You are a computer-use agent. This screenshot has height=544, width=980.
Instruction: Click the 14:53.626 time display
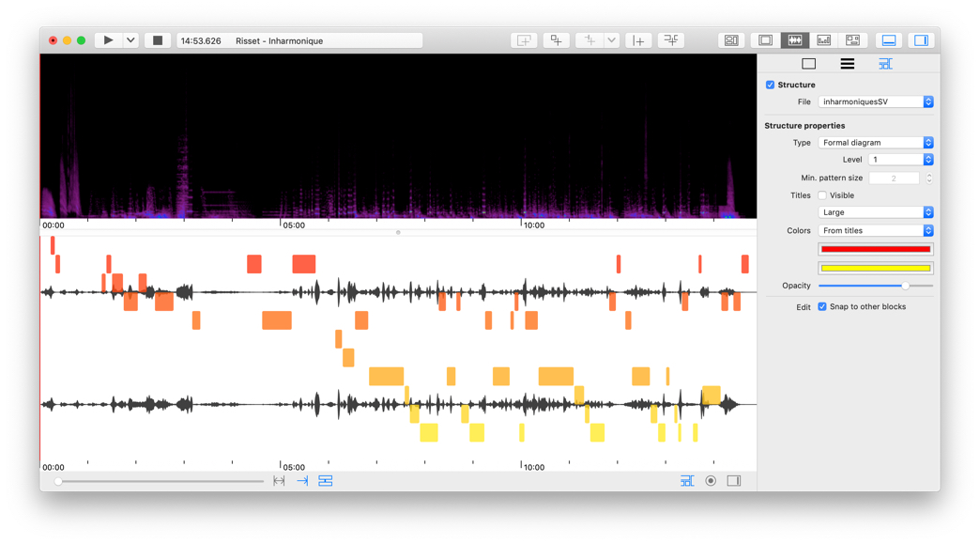[x=201, y=40]
